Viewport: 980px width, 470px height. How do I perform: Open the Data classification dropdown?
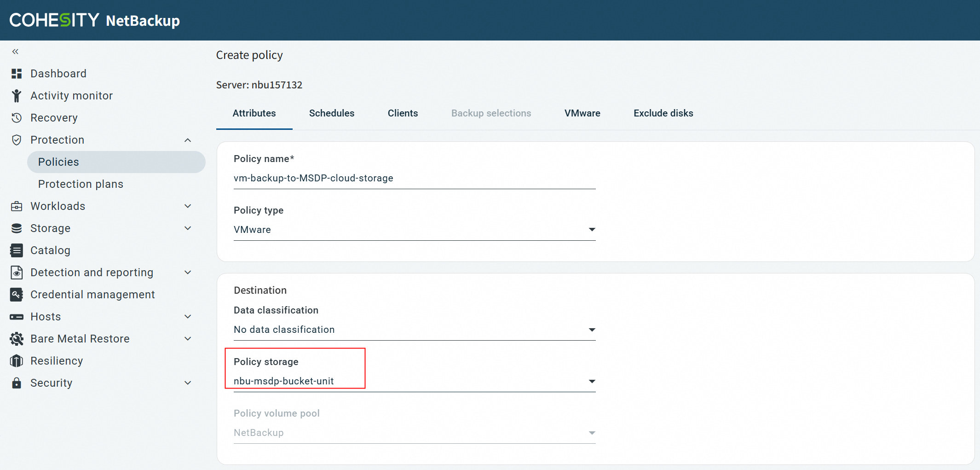(x=415, y=330)
